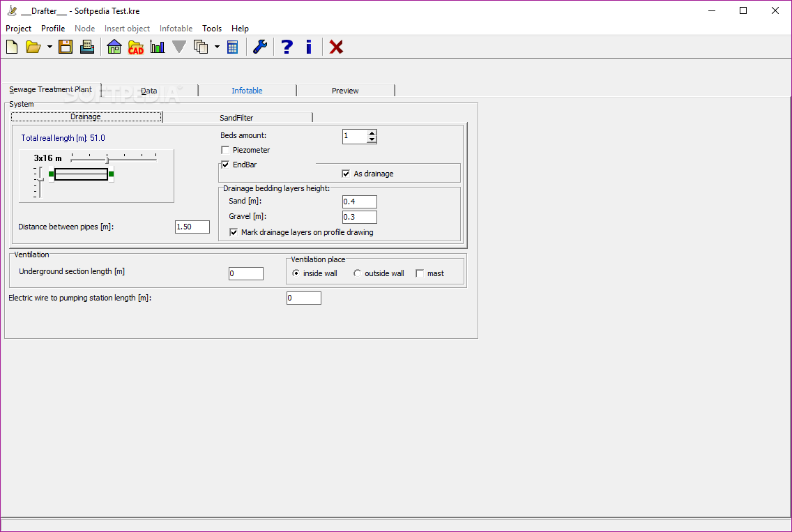The height and width of the screenshot is (532, 792).
Task: Click the 3x16 m drainage size label
Action: point(47,158)
